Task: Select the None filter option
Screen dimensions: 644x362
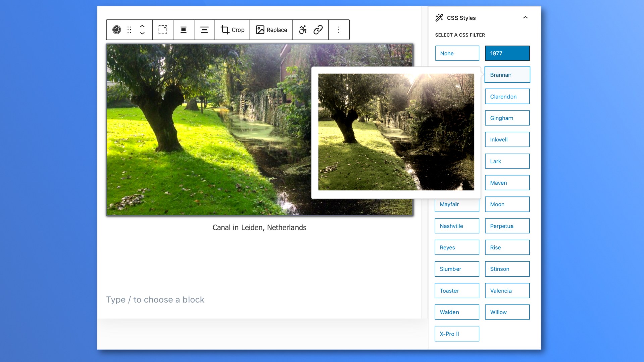Action: coord(457,53)
